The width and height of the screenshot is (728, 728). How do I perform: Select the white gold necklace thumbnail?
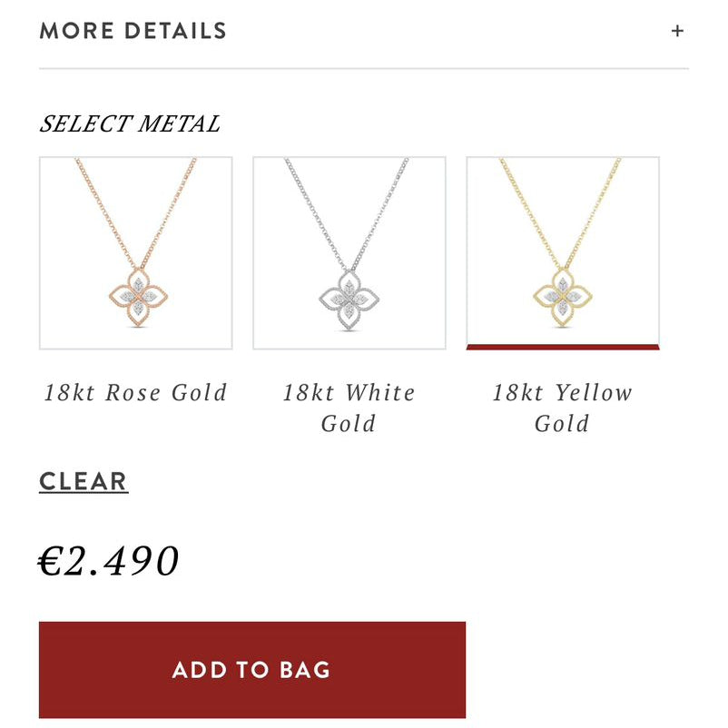pyautogui.click(x=349, y=253)
